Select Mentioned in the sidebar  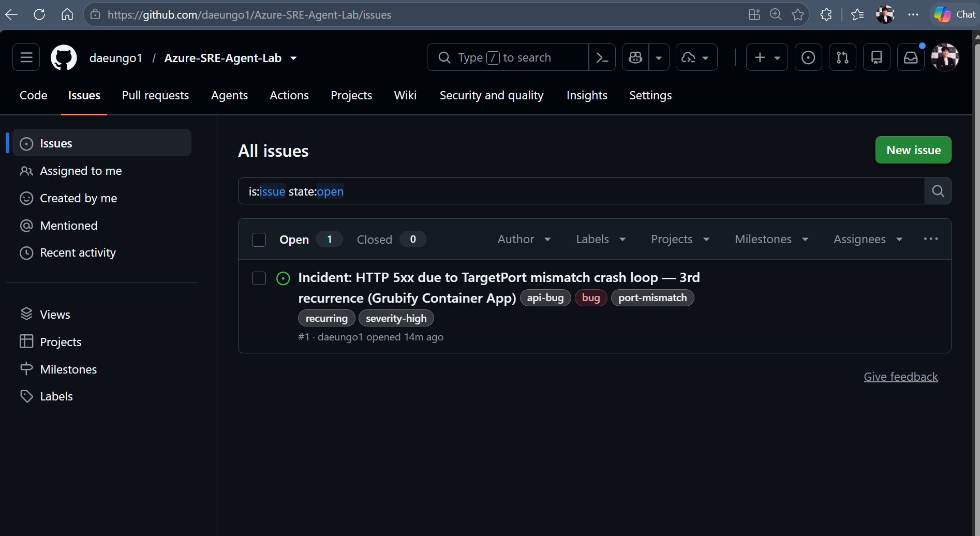point(102,226)
